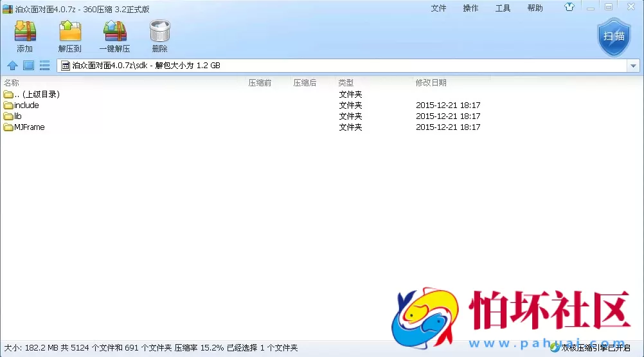Switch to large icon view mode

point(28,66)
